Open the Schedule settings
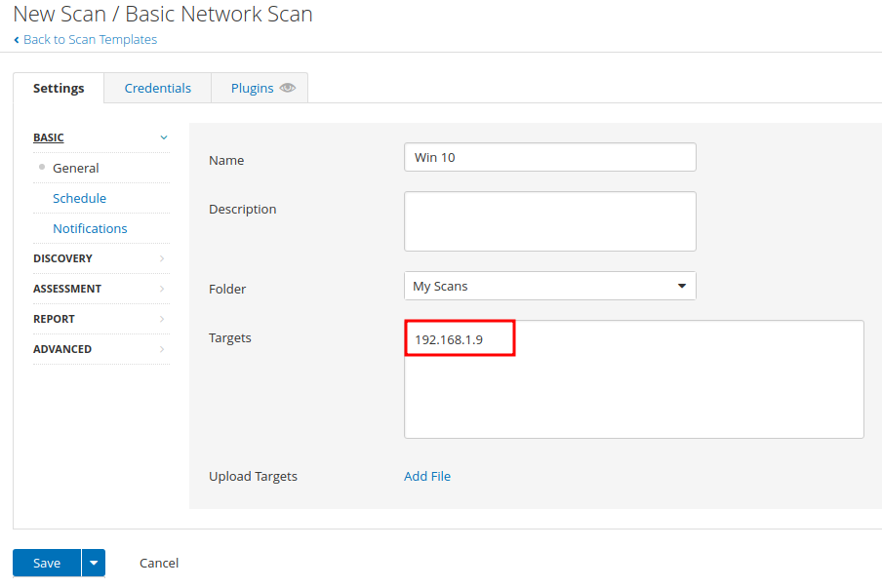Image resolution: width=882 pixels, height=588 pixels. coord(79,198)
